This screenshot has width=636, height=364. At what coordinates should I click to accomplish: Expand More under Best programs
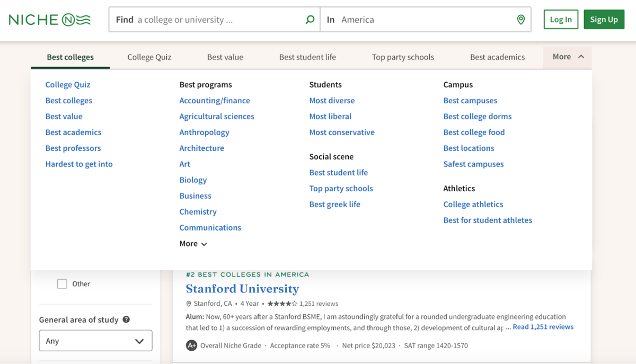point(192,243)
